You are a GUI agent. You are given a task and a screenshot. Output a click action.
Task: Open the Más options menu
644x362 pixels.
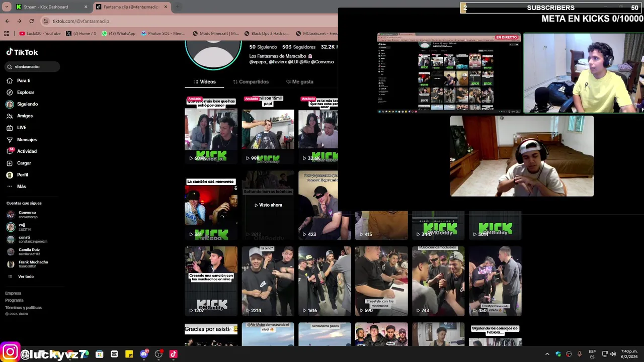[x=16, y=187]
